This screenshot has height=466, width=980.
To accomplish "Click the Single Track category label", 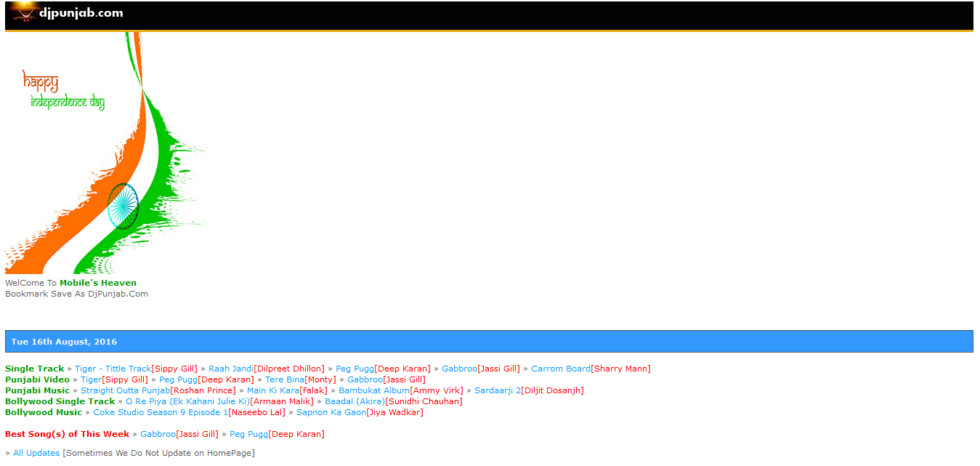I will [x=34, y=369].
